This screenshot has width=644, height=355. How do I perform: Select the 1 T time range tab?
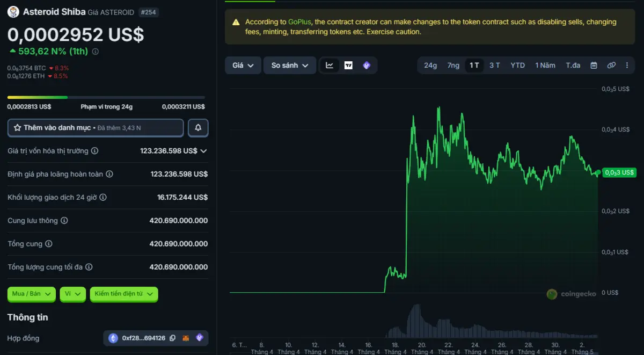tap(474, 66)
